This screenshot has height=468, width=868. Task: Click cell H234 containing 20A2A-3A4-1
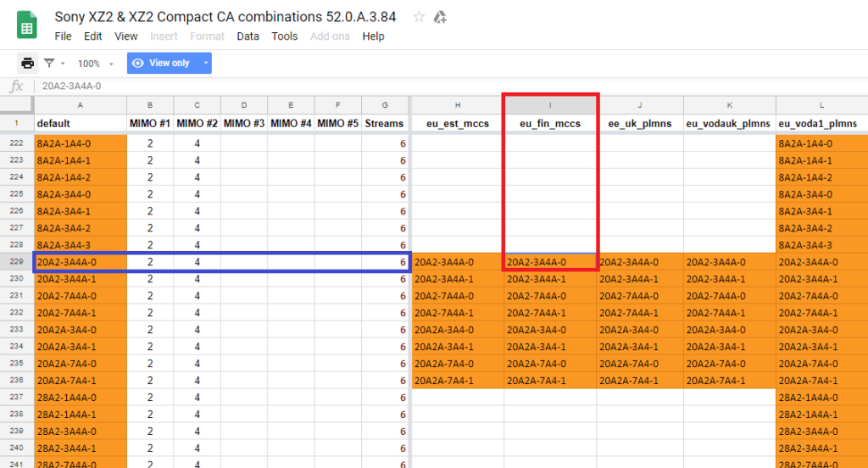tap(458, 347)
